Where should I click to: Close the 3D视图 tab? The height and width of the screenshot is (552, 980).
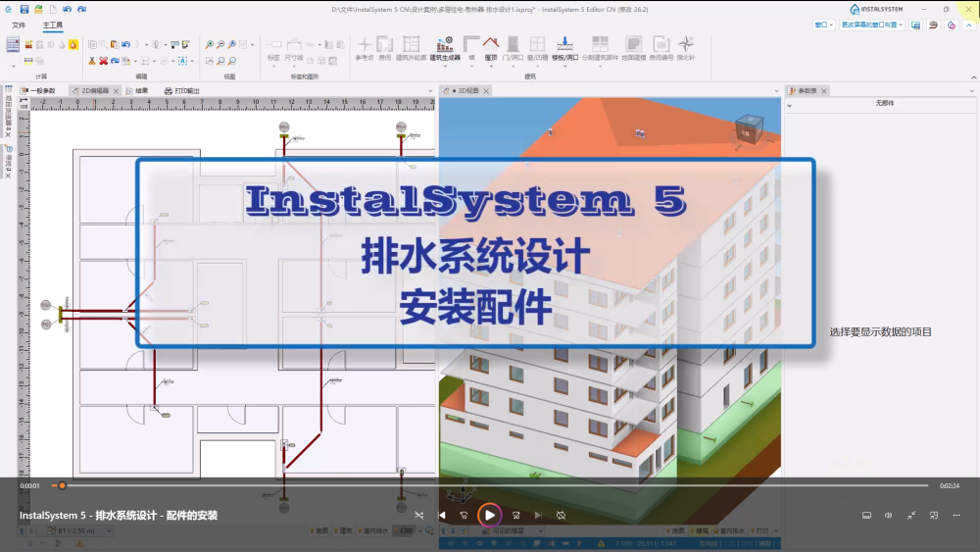486,91
